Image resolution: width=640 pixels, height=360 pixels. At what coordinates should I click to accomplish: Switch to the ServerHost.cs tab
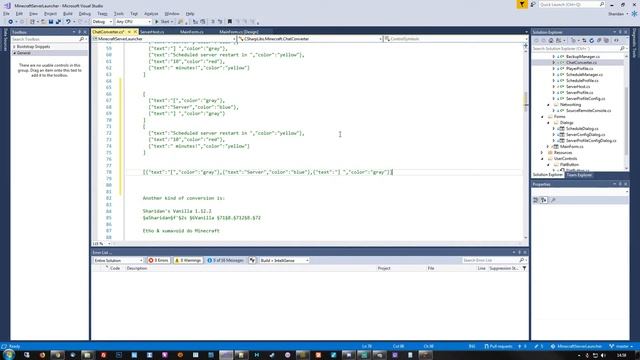point(152,32)
